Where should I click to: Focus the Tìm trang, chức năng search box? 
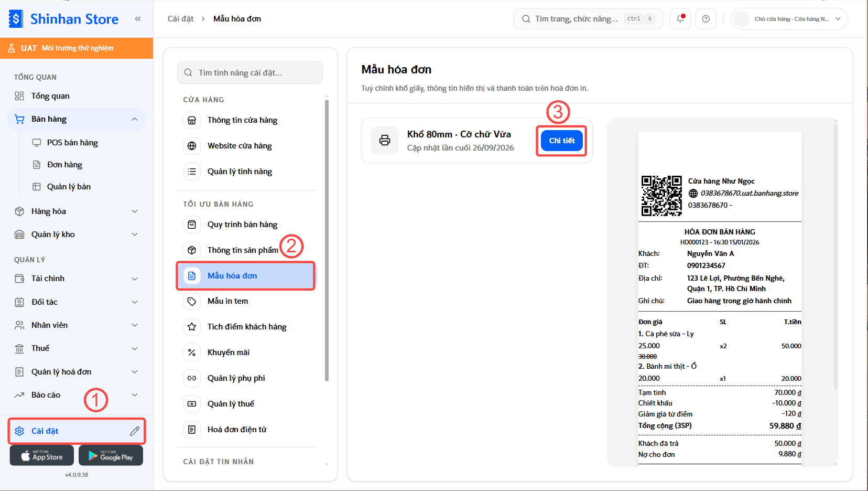point(588,19)
